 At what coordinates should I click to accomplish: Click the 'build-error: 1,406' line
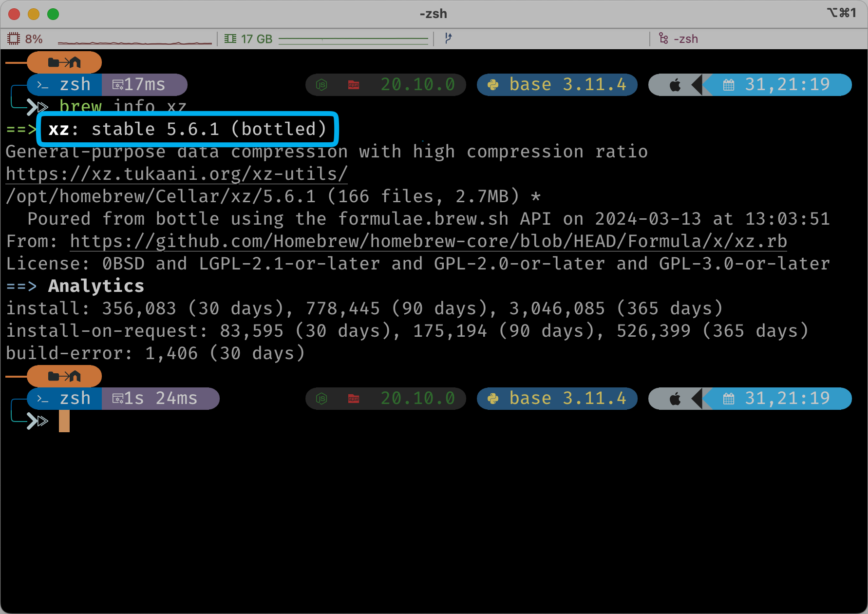(x=155, y=354)
